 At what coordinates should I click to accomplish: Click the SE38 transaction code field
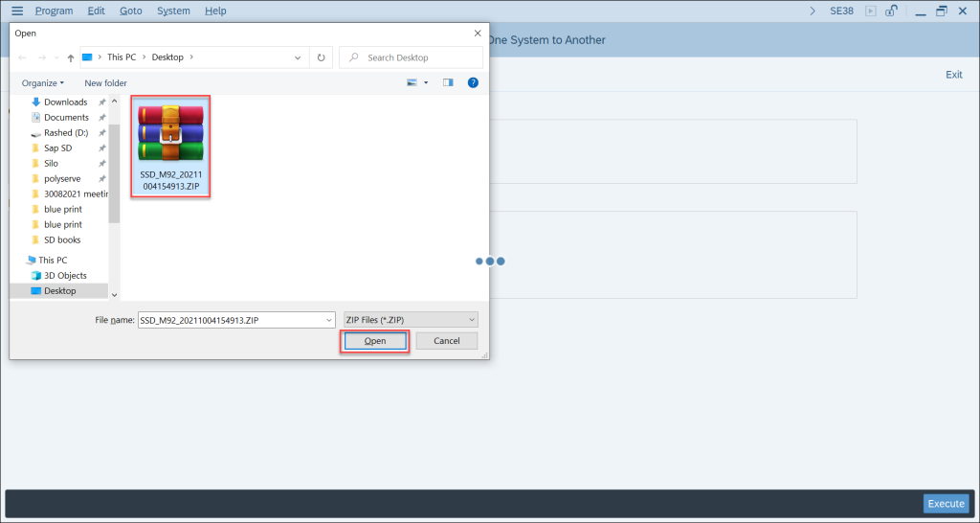[x=842, y=11]
